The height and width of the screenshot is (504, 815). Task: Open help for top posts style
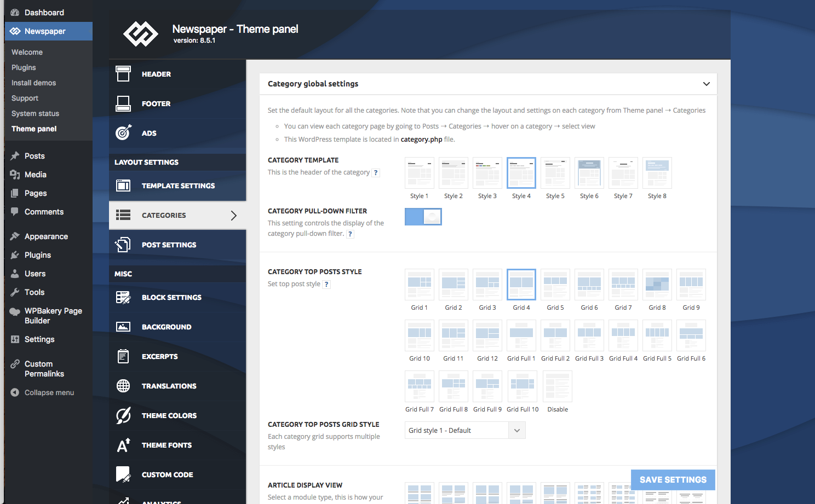[x=326, y=284]
